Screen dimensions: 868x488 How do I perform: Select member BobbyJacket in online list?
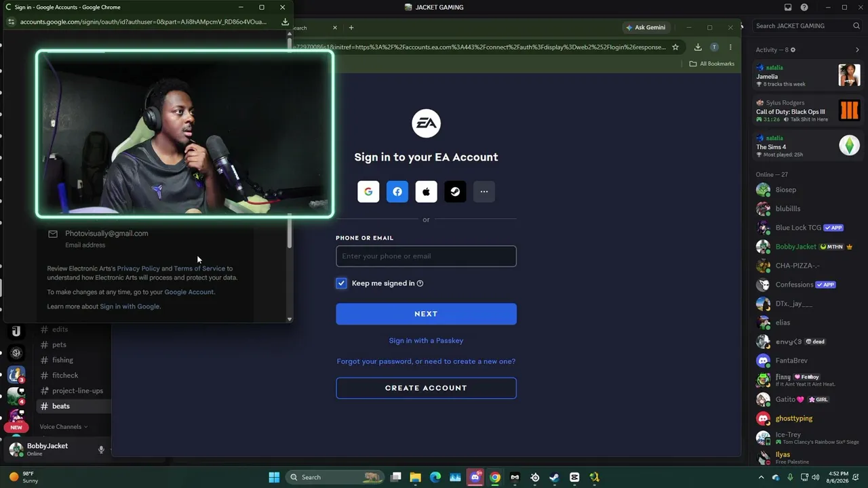807,247
